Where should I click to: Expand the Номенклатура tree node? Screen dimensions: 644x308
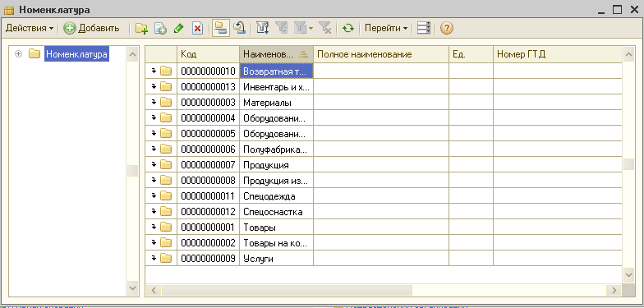click(x=18, y=54)
